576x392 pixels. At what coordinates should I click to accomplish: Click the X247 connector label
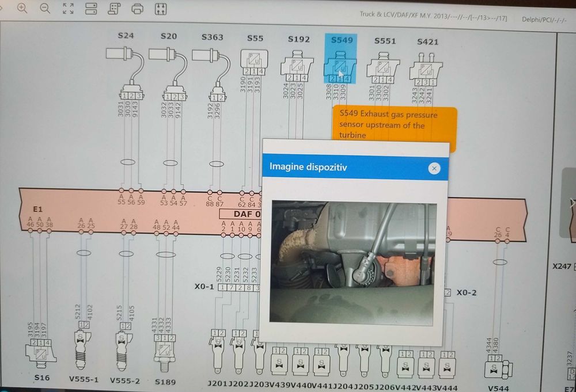coord(562,266)
